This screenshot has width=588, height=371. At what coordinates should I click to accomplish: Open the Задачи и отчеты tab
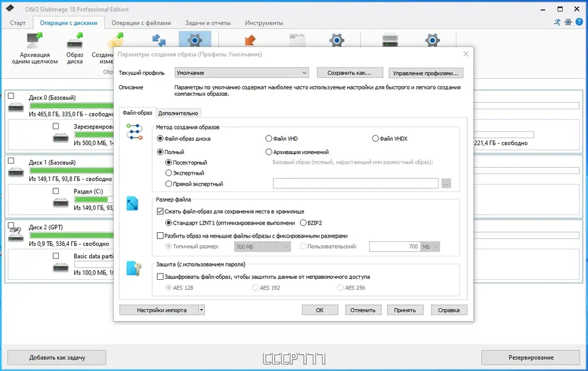click(208, 23)
